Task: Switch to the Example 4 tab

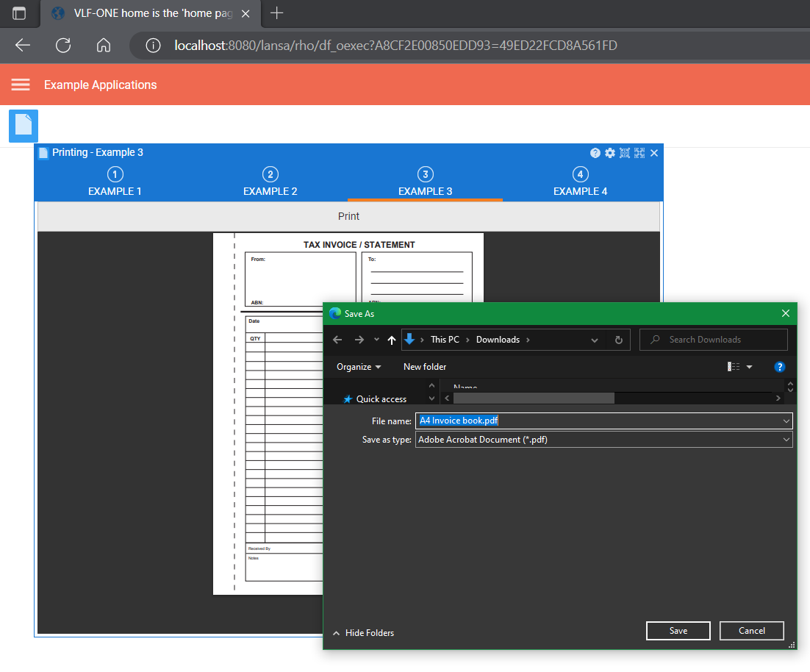Action: [x=580, y=183]
